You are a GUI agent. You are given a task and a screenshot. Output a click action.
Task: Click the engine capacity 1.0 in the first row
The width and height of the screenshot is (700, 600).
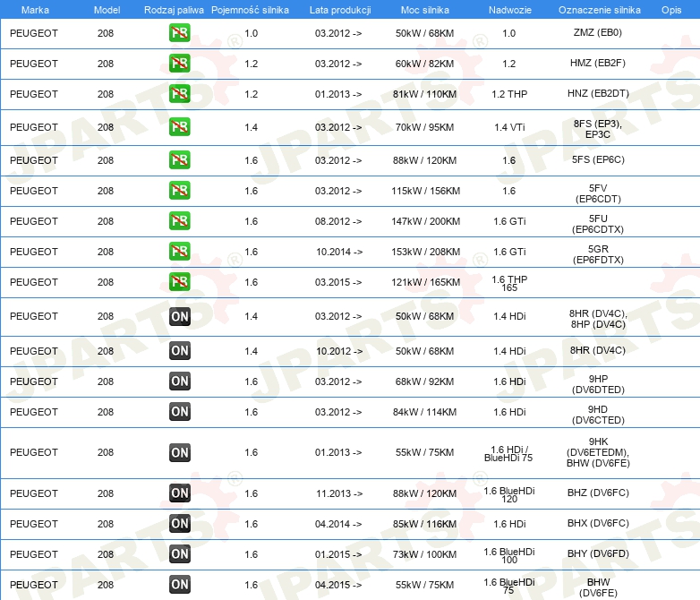coord(251,33)
